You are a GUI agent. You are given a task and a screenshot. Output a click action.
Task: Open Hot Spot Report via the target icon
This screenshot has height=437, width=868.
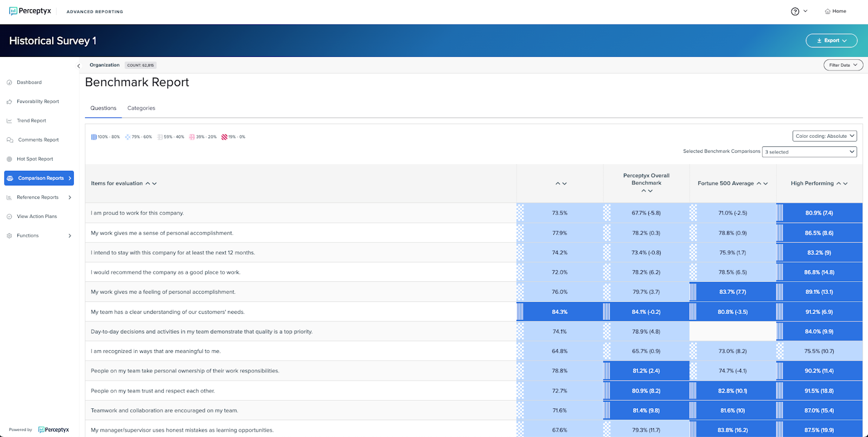tap(9, 159)
